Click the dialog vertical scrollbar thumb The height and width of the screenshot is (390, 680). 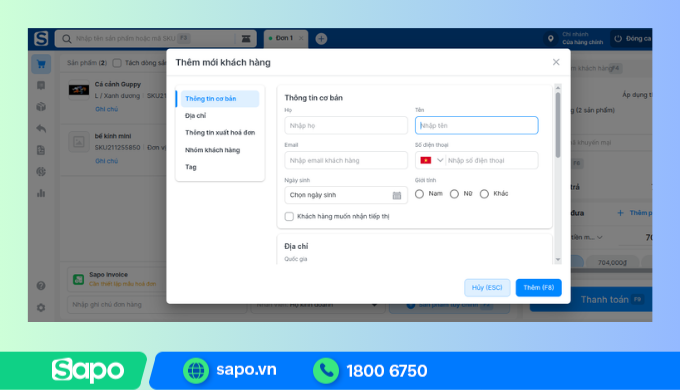[558, 125]
